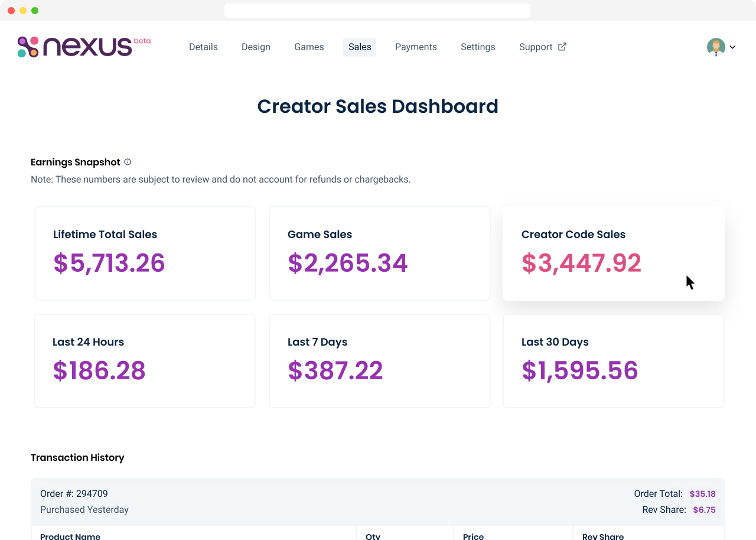Open the Payments section

click(x=416, y=47)
